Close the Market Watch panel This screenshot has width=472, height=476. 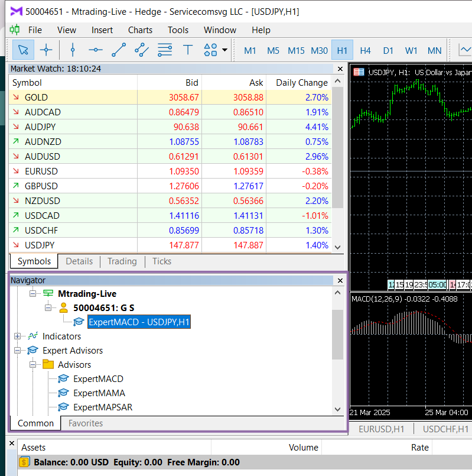pyautogui.click(x=340, y=69)
